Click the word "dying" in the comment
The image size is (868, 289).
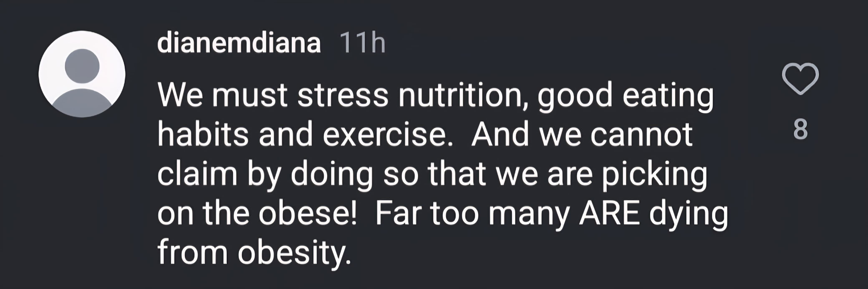coord(688,214)
